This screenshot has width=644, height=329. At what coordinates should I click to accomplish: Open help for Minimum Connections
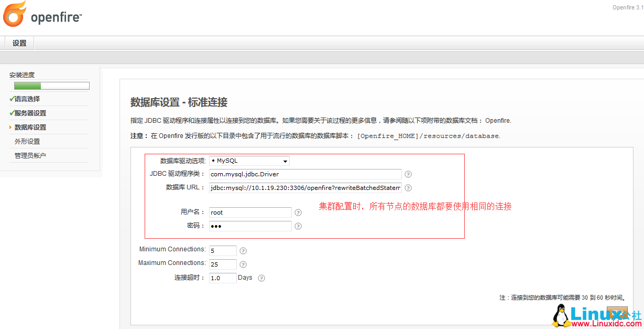(x=243, y=251)
